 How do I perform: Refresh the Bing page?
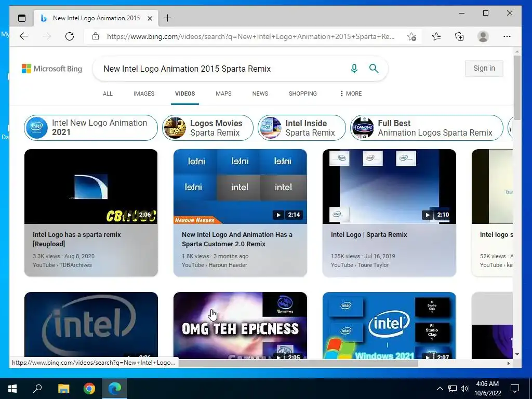(x=70, y=36)
